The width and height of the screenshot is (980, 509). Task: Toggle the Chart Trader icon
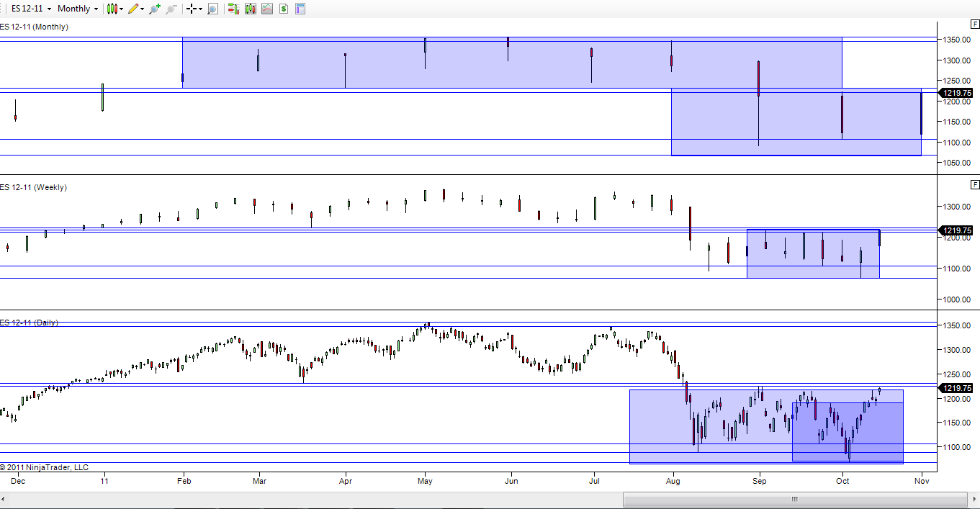pos(233,9)
